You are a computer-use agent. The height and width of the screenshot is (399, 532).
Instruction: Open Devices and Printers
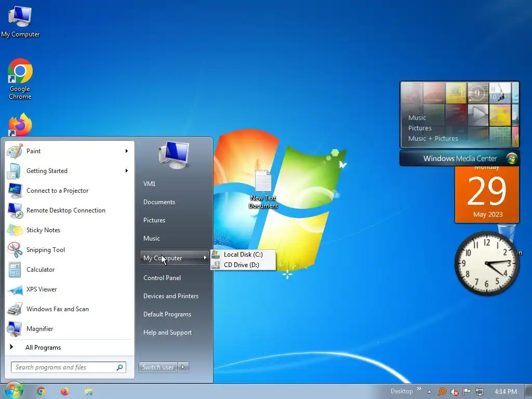170,296
